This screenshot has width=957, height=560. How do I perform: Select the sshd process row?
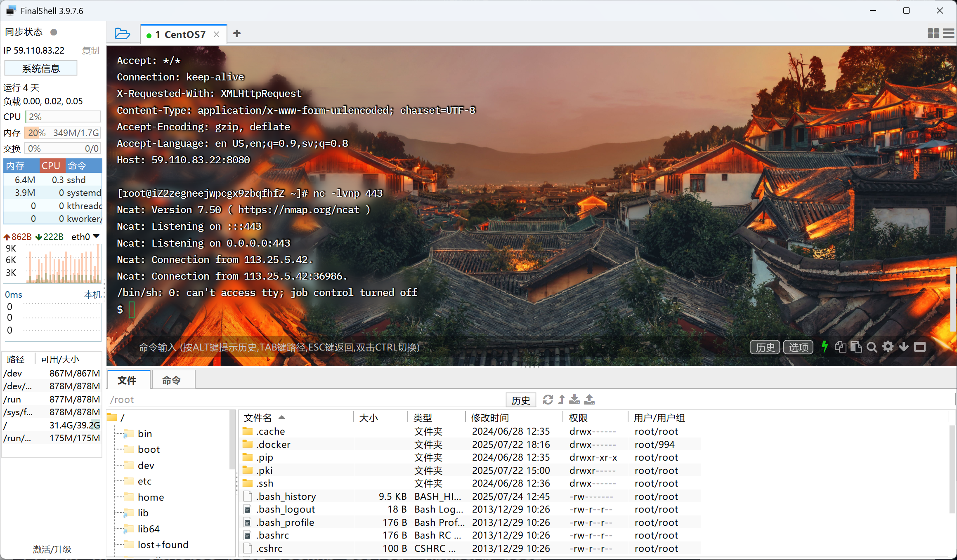point(53,180)
